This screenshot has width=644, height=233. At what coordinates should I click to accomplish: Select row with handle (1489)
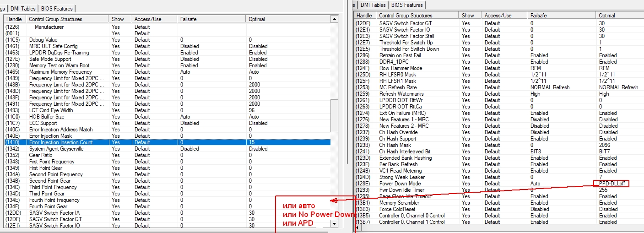tap(167, 78)
